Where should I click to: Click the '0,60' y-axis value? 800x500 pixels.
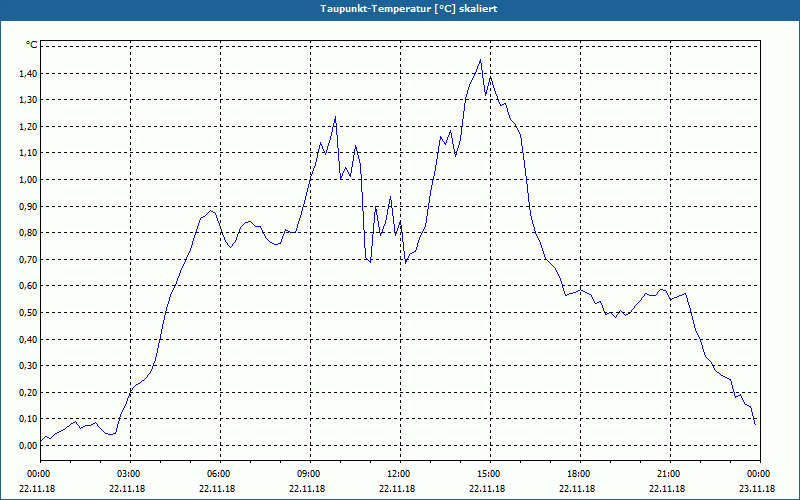(x=29, y=286)
